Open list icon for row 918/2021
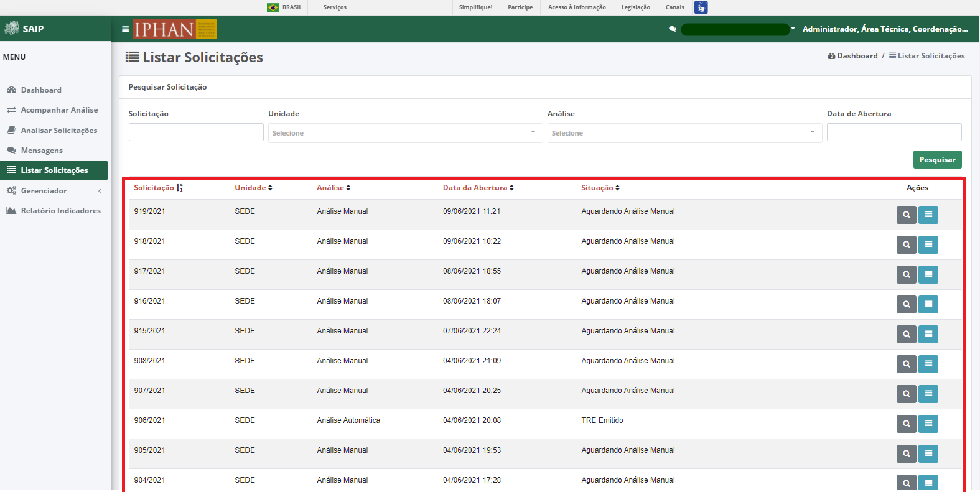This screenshot has height=492, width=980. click(x=928, y=244)
